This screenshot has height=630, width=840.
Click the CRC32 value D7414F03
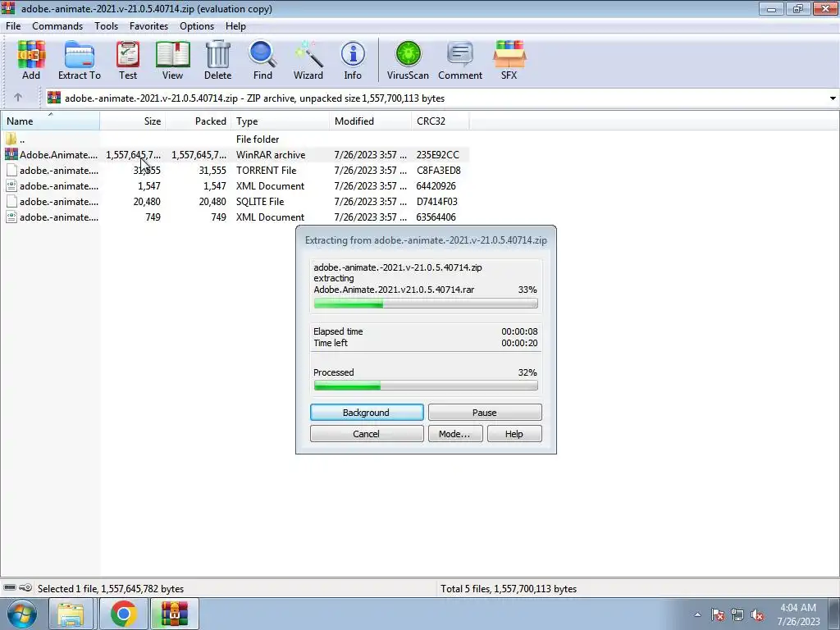[436, 202]
